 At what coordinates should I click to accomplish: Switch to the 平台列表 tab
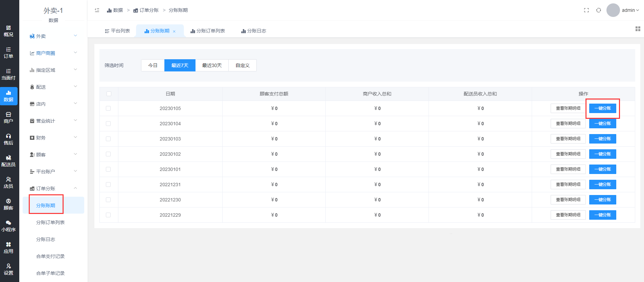117,31
